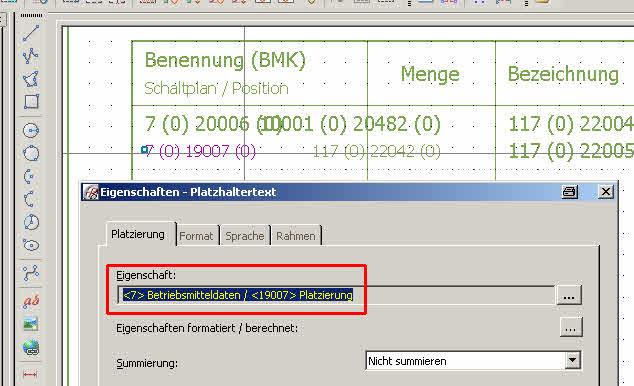
Task: Open property selection via Eigenschaft '...' button
Action: coord(569,295)
